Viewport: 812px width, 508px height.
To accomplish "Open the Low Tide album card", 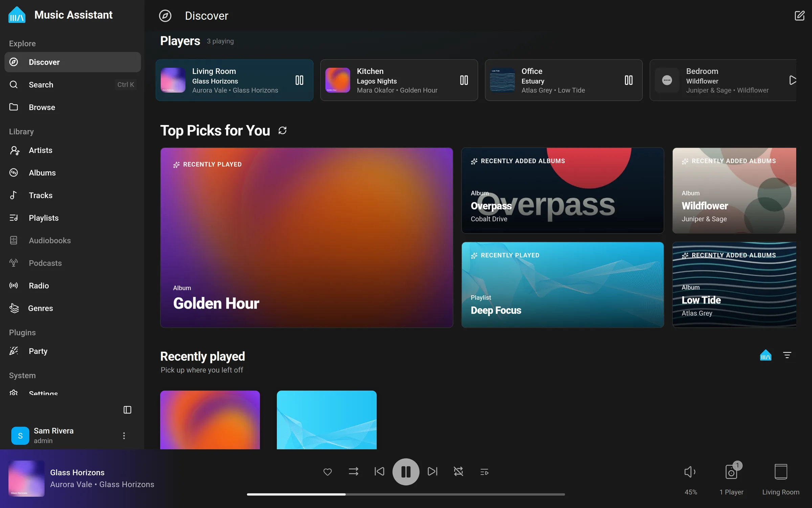I will [734, 284].
